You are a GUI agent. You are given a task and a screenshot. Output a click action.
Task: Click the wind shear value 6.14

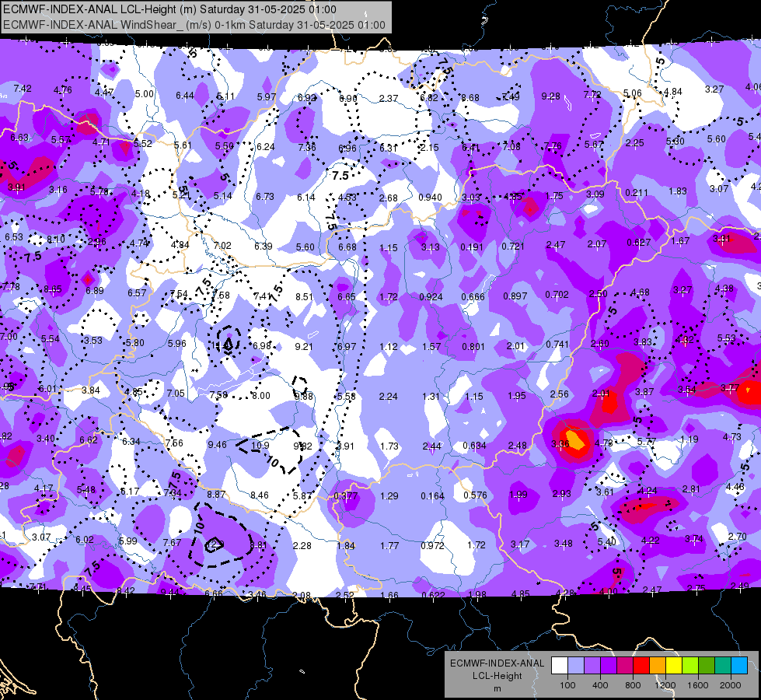click(x=305, y=197)
